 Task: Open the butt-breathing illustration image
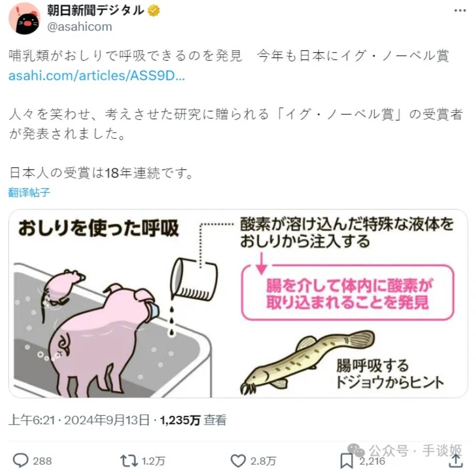pos(238,303)
